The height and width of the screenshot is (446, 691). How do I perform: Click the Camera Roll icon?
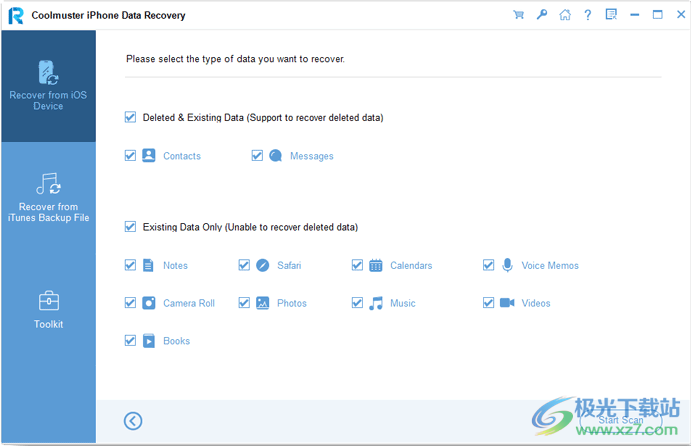149,303
